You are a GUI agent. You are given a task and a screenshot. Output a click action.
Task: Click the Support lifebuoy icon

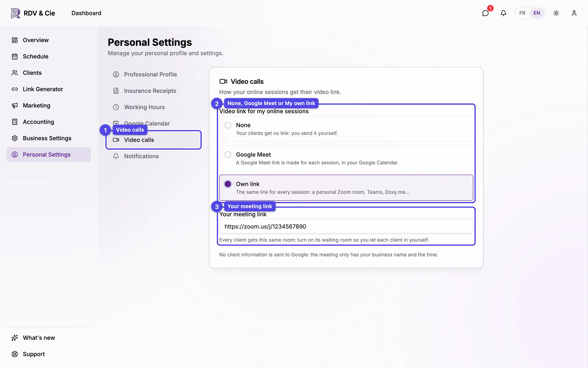coord(14,354)
